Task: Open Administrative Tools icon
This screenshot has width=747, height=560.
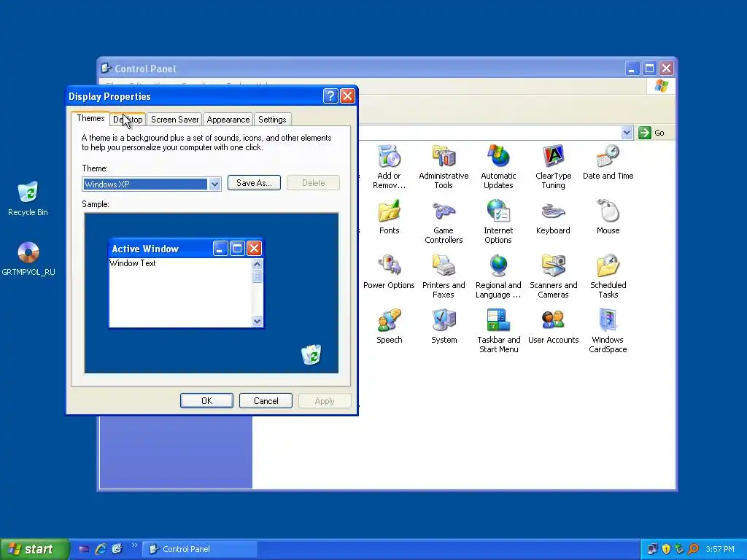Action: (x=444, y=157)
